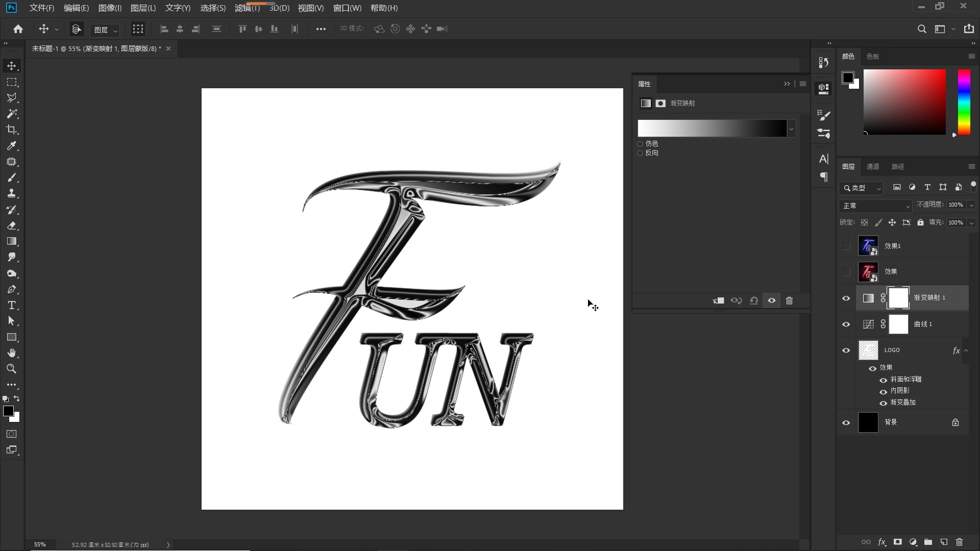Screen dimensions: 980x551
Task: Collapse the LOGO layer effects list
Action: pos(966,350)
